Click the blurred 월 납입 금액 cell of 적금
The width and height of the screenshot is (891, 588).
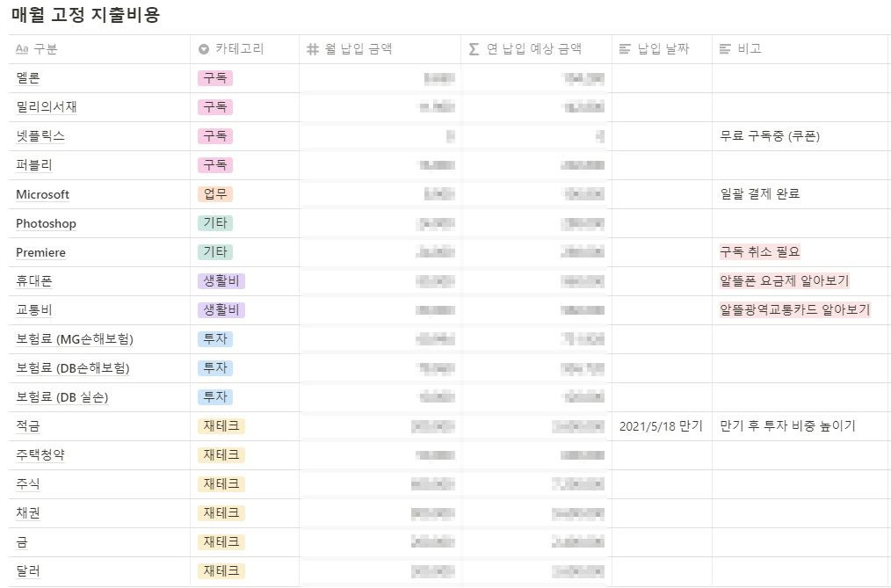point(380,426)
